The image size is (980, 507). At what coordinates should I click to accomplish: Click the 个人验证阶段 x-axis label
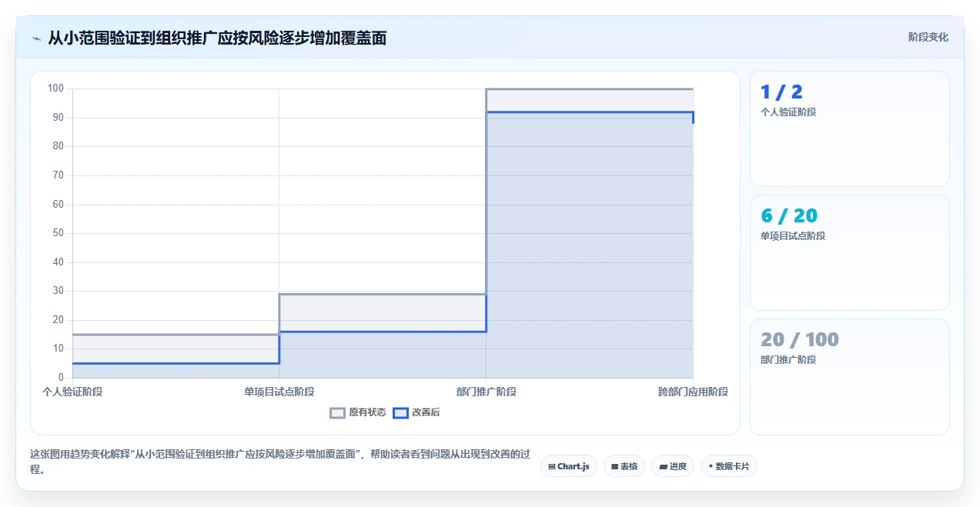72,392
